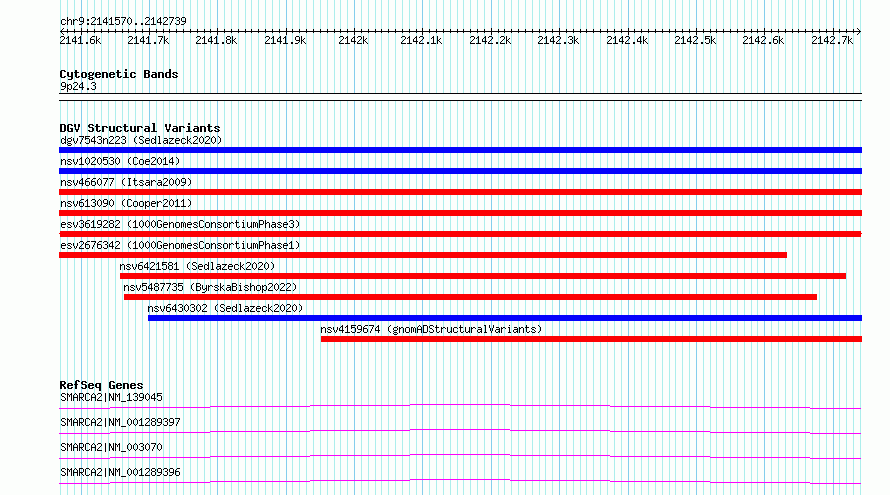Open variant label nsv6421581 (Sedlazeck2020)
The image size is (890, 495).
pyautogui.click(x=197, y=266)
